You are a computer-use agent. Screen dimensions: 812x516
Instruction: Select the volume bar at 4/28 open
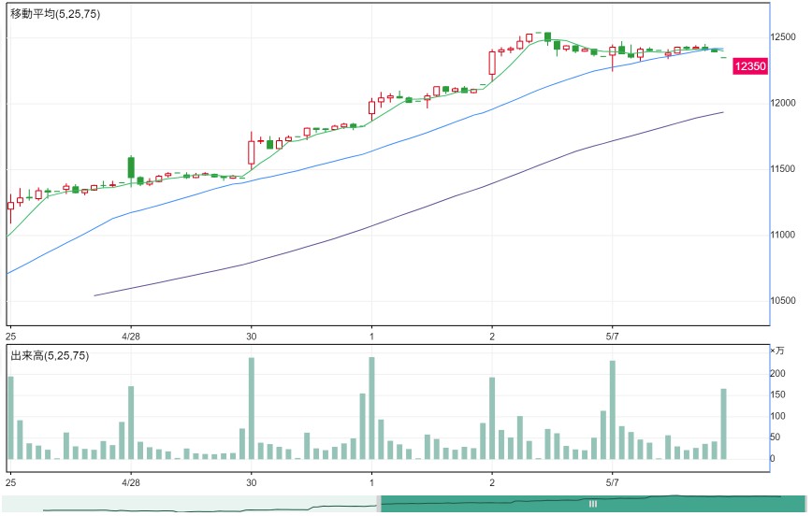click(131, 423)
